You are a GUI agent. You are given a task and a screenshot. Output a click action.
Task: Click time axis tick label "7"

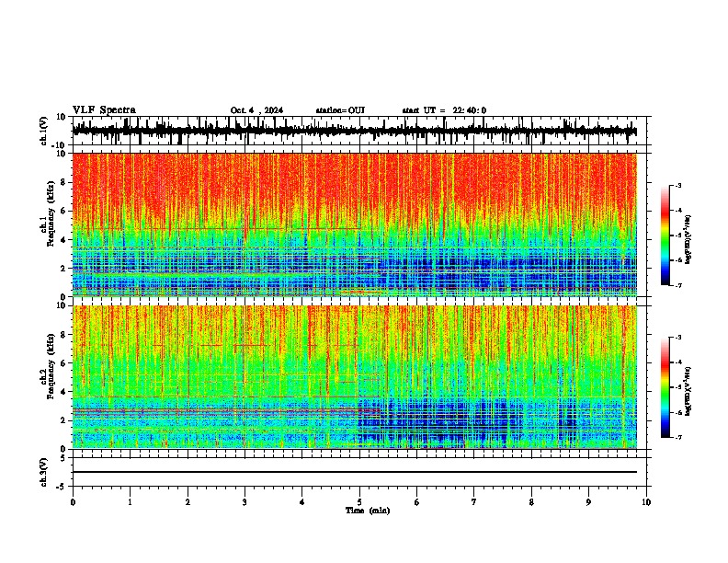coord(474,502)
